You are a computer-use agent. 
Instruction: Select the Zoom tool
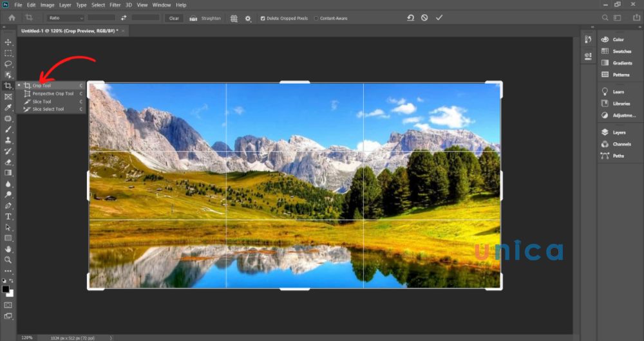(x=8, y=260)
